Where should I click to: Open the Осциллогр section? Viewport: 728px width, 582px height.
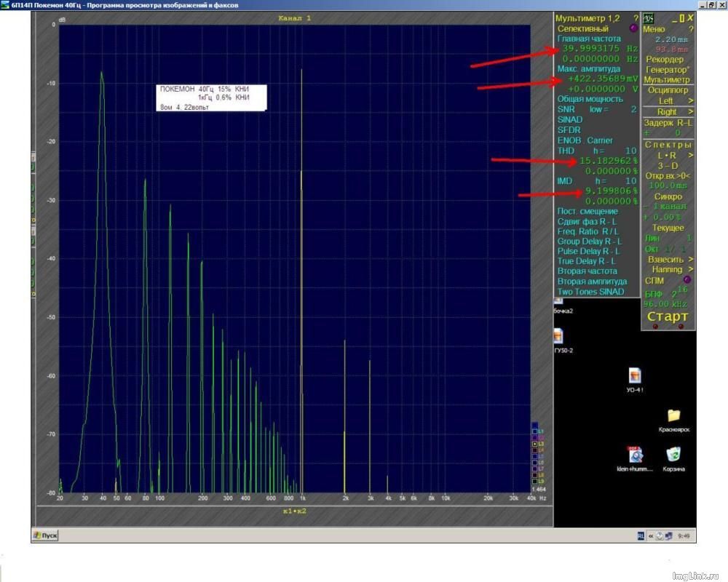(668, 90)
